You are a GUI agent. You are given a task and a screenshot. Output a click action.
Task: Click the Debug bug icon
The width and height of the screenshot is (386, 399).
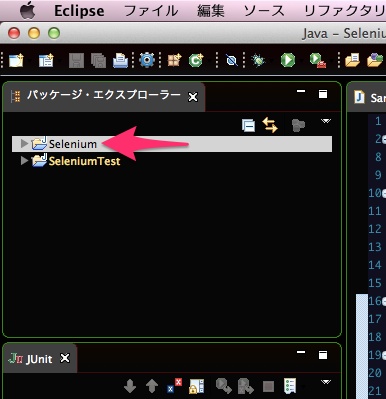[258, 60]
